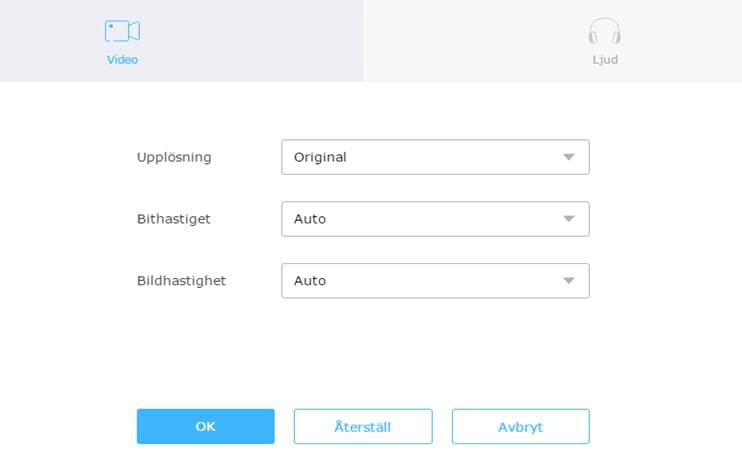The width and height of the screenshot is (742, 460).
Task: Switch to the Video tab
Action: point(122,41)
